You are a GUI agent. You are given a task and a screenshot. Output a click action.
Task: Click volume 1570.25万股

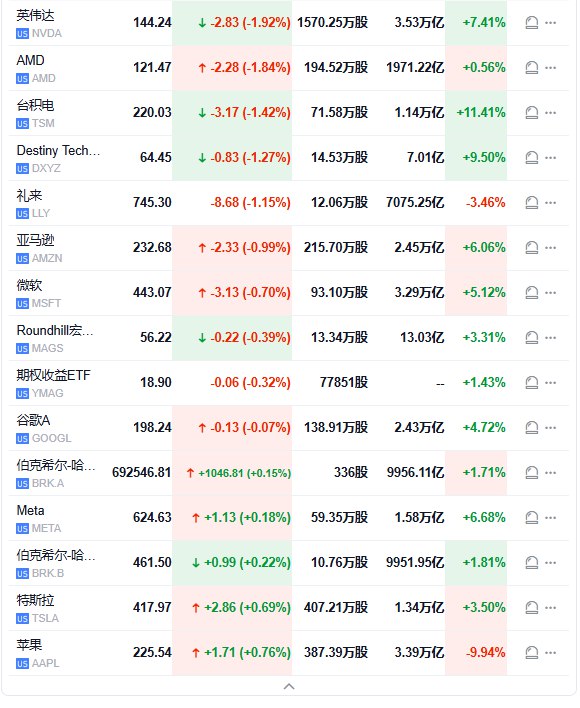pyautogui.click(x=333, y=23)
